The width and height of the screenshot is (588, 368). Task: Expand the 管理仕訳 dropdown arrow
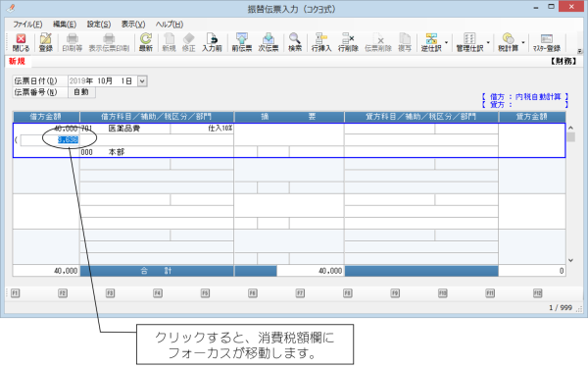[x=488, y=42]
